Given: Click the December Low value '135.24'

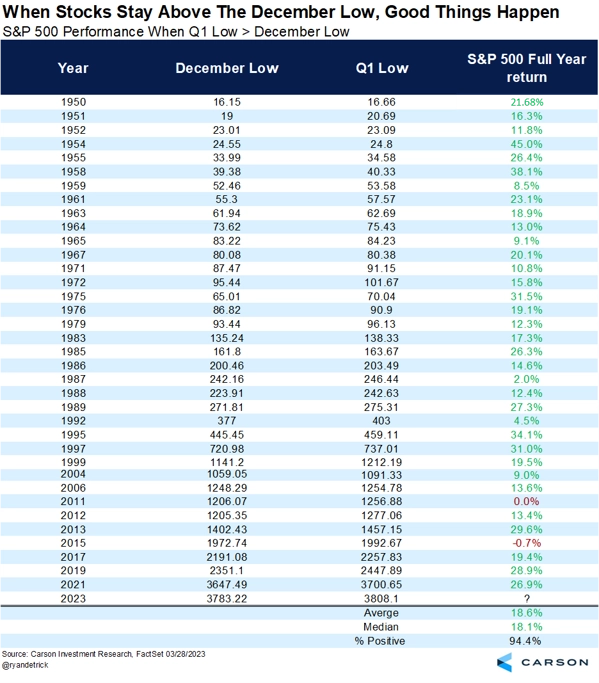Looking at the screenshot, I should (227, 338).
